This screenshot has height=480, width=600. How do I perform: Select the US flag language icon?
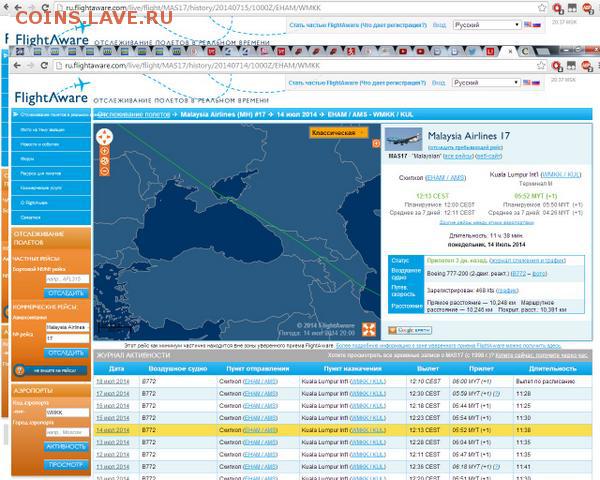[x=527, y=83]
